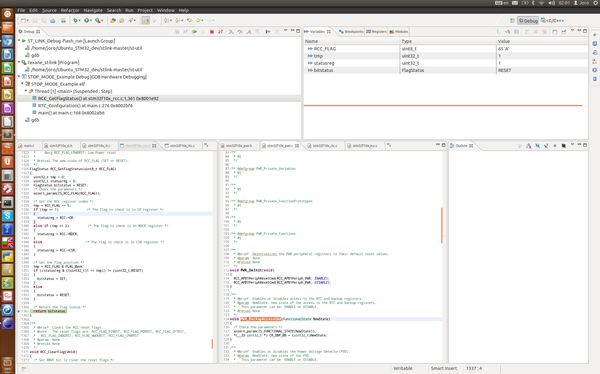Collapse the STOP_MODE_Example.elf node
Screen dimensions: 600x374
pyautogui.click(x=23, y=84)
